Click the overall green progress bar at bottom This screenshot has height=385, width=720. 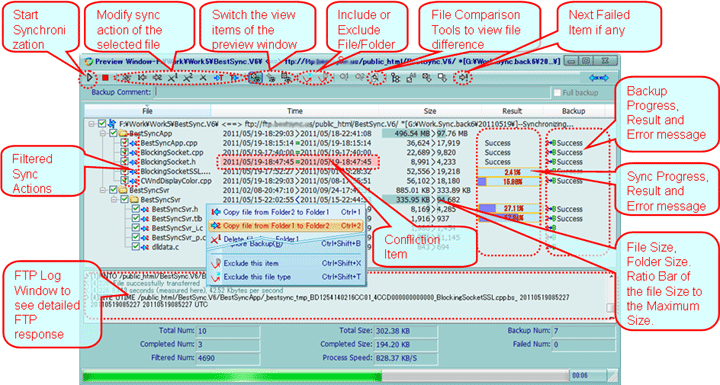pos(326,376)
